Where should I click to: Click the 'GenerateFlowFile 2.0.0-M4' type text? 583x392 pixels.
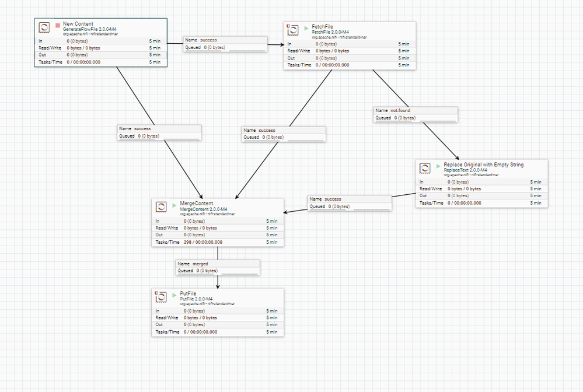pyautogui.click(x=90, y=29)
